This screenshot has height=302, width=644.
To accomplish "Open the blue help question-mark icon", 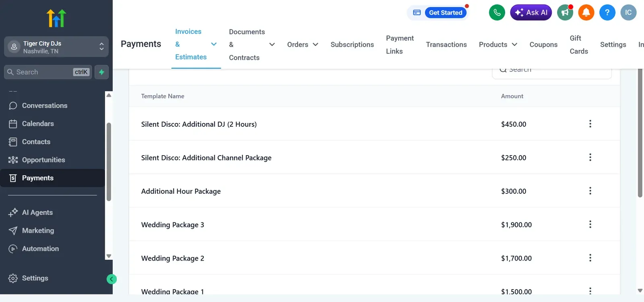I will point(607,12).
